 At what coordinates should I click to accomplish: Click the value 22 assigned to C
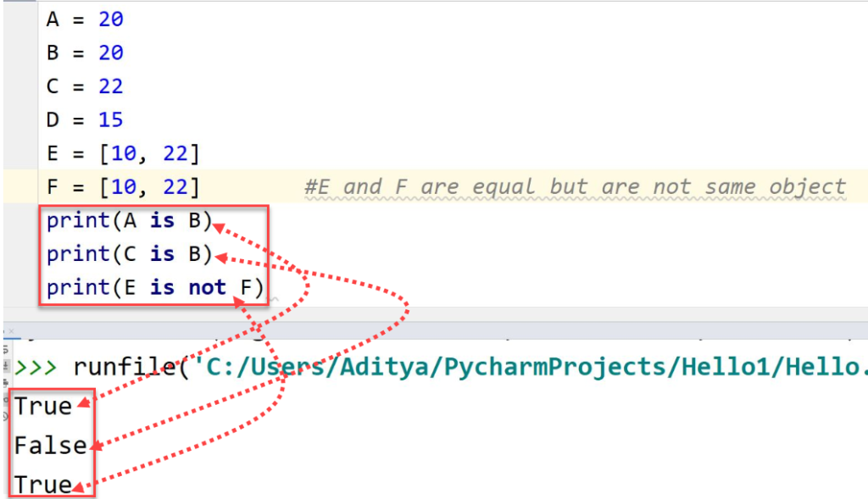[x=111, y=87]
